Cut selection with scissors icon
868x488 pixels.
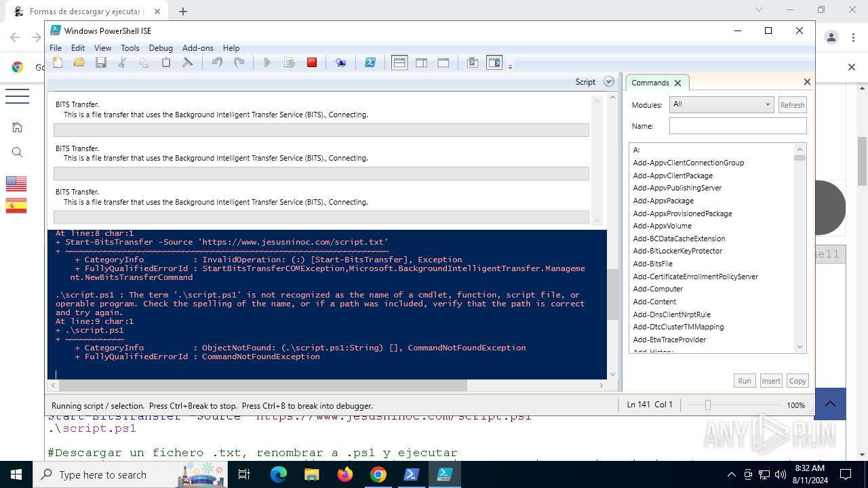(123, 63)
